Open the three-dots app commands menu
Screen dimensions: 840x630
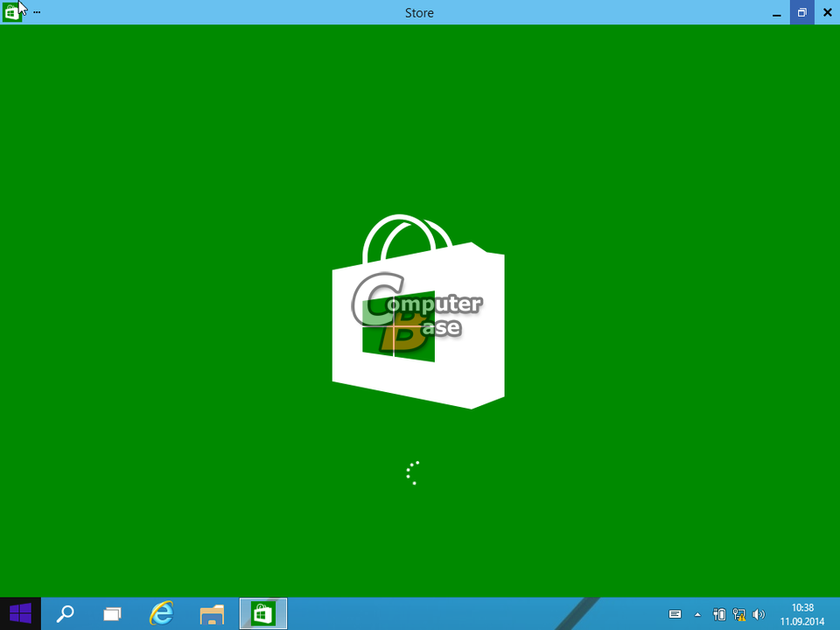click(x=37, y=13)
